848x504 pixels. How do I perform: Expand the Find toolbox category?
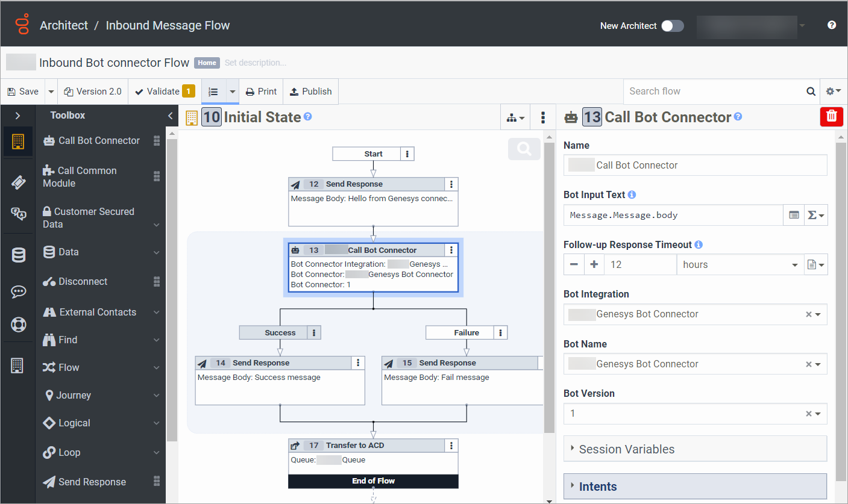coord(101,340)
